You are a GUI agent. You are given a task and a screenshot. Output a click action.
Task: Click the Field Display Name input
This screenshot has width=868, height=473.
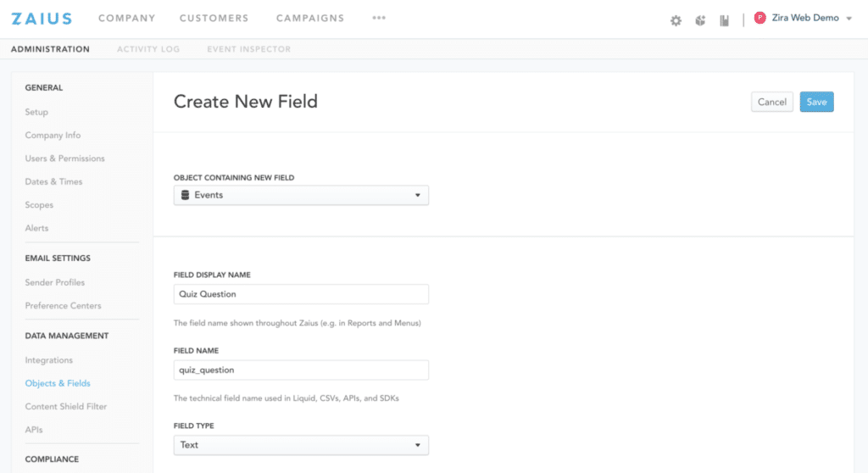301,294
